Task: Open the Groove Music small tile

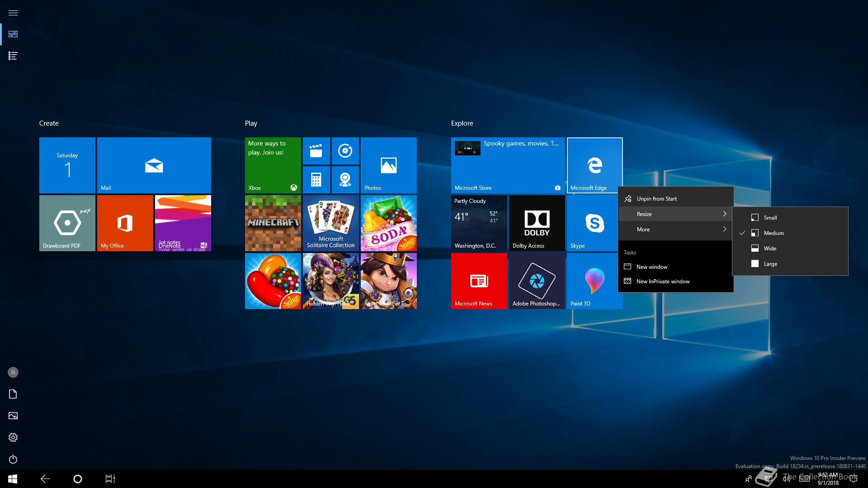Action: (x=345, y=151)
